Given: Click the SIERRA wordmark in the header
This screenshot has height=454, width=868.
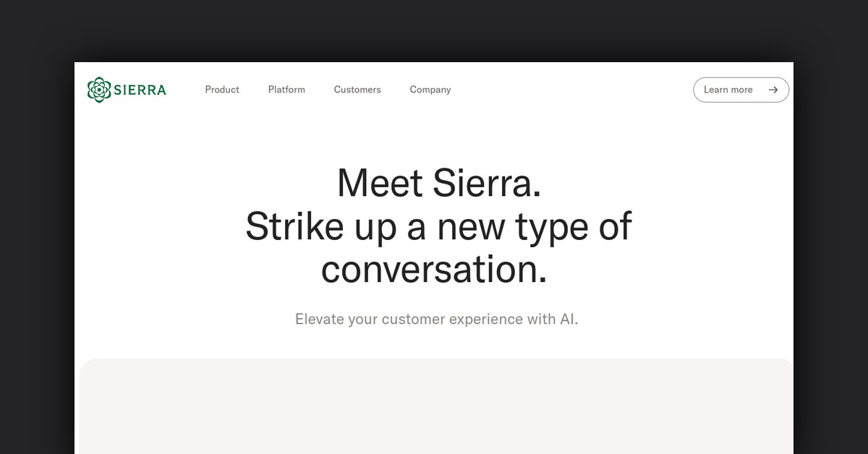Looking at the screenshot, I should pos(140,89).
